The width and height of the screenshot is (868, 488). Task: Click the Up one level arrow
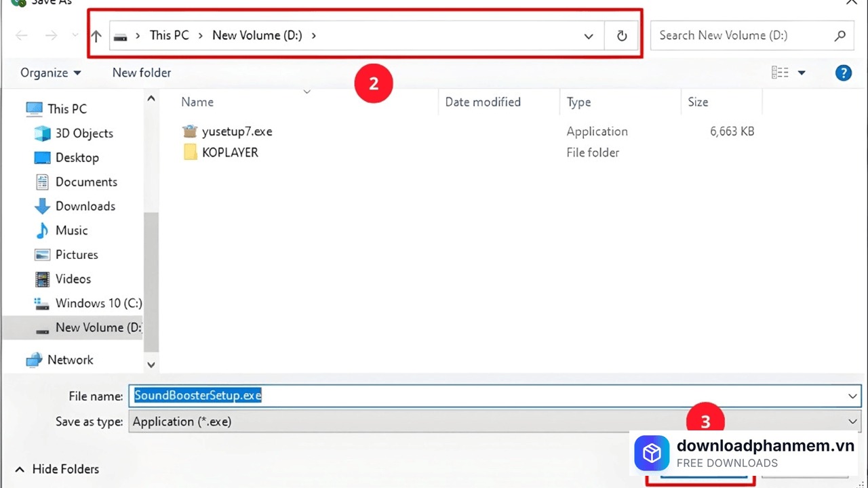[96, 35]
